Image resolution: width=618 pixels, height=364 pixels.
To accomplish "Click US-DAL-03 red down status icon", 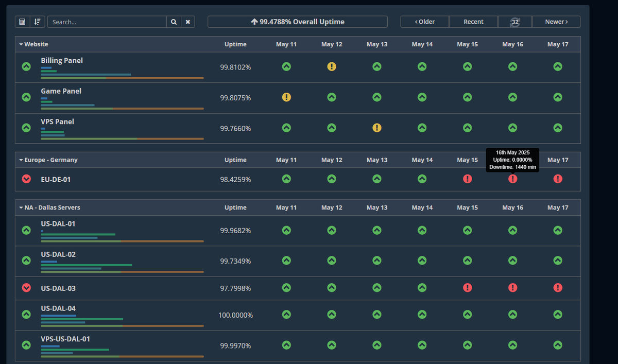I will pyautogui.click(x=26, y=288).
